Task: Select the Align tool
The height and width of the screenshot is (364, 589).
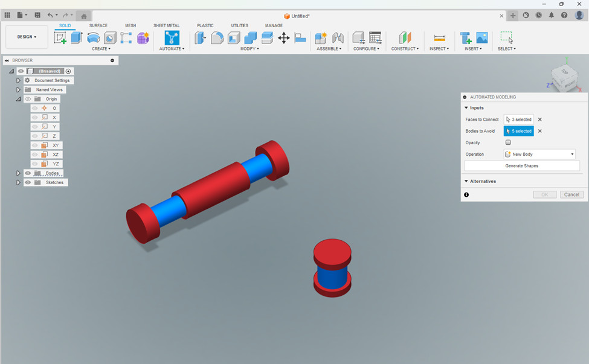Action: point(300,37)
